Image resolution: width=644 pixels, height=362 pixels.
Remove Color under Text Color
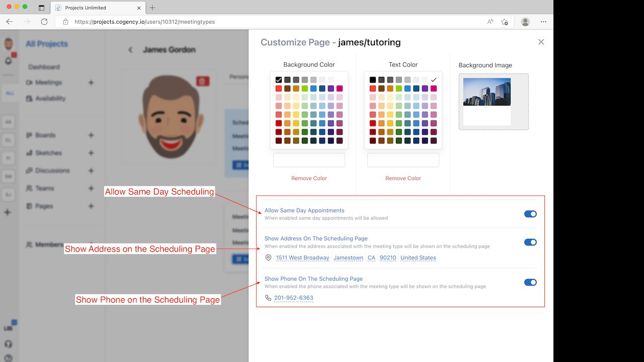click(x=403, y=178)
